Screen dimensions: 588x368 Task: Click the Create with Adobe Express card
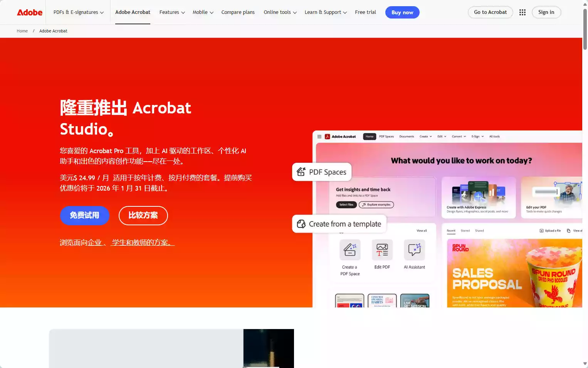(479, 198)
